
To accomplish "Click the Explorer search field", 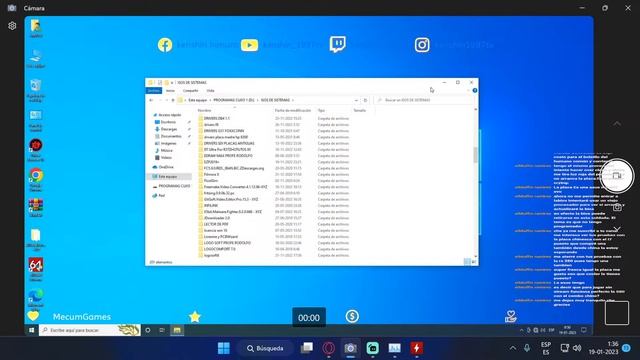I will (x=424, y=100).
